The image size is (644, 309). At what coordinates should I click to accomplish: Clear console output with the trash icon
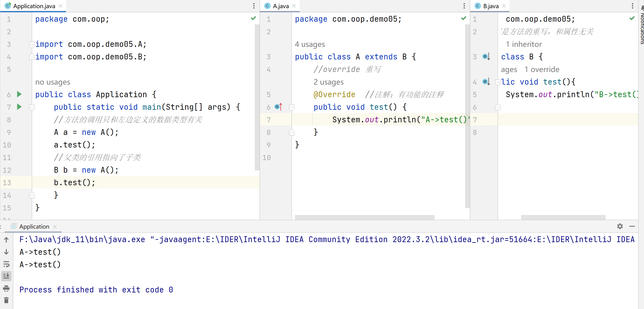(x=7, y=300)
